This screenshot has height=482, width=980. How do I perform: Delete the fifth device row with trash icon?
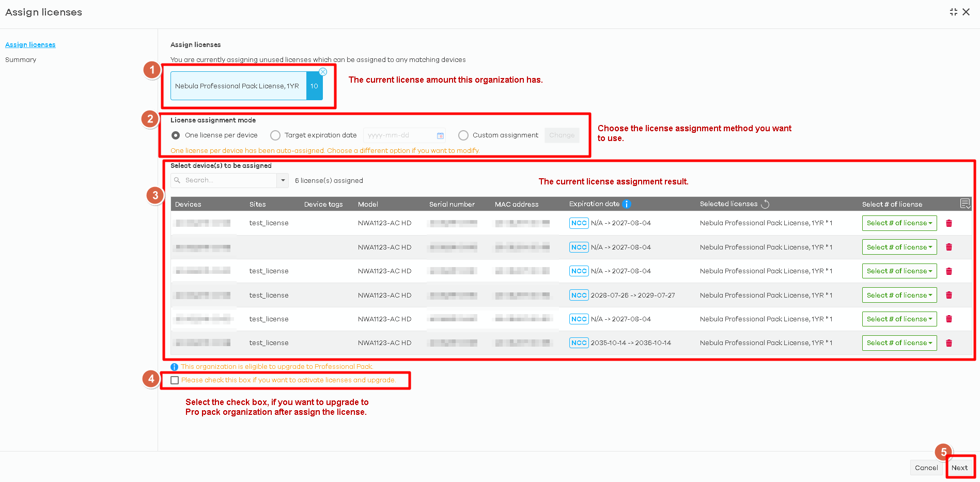click(x=949, y=319)
